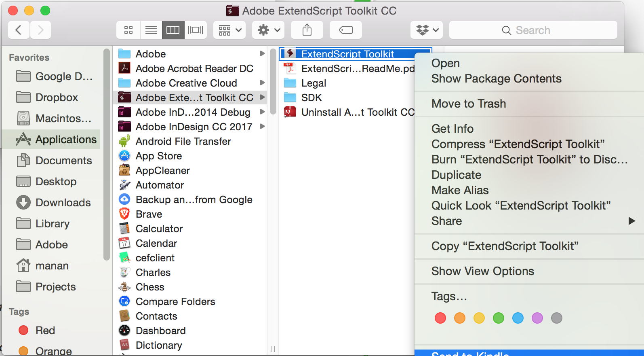This screenshot has width=644, height=356.
Task: Go back with the back arrow button
Action: (19, 30)
